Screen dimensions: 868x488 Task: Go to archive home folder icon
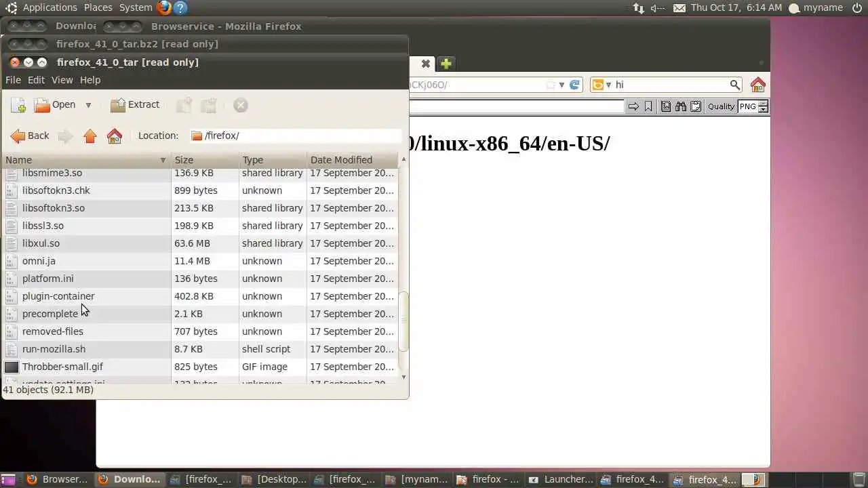click(x=115, y=136)
